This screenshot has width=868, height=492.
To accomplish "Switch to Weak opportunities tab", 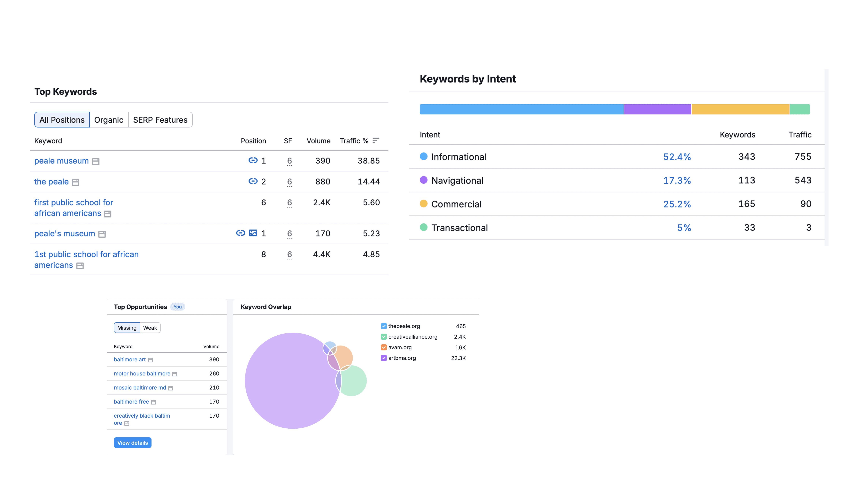I will (150, 328).
